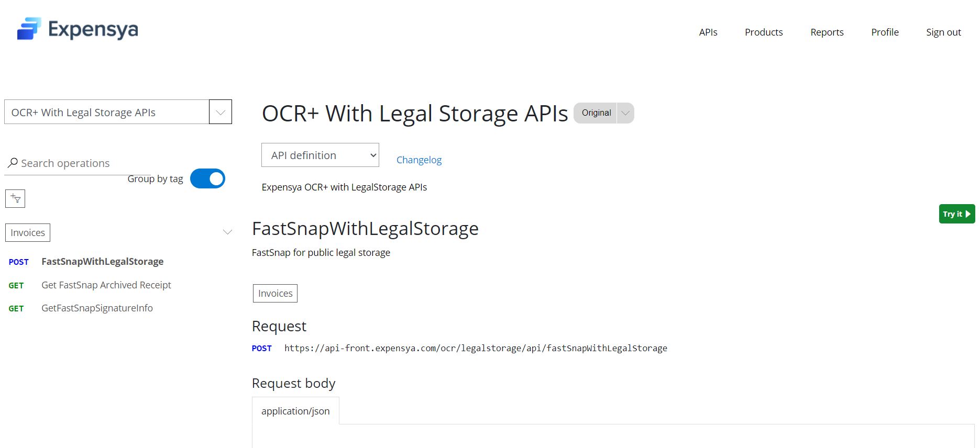Image resolution: width=980 pixels, height=448 pixels.
Task: Click the search magnifier icon
Action: coord(13,163)
